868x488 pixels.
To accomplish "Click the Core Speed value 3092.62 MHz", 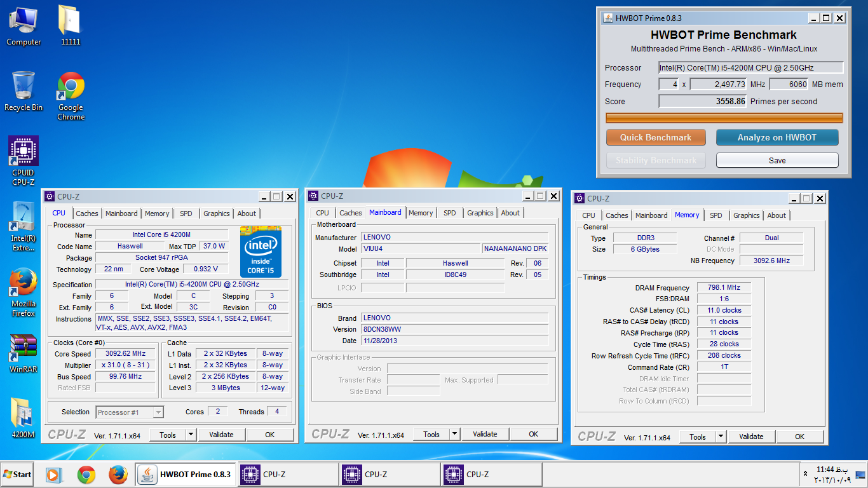I will point(125,354).
